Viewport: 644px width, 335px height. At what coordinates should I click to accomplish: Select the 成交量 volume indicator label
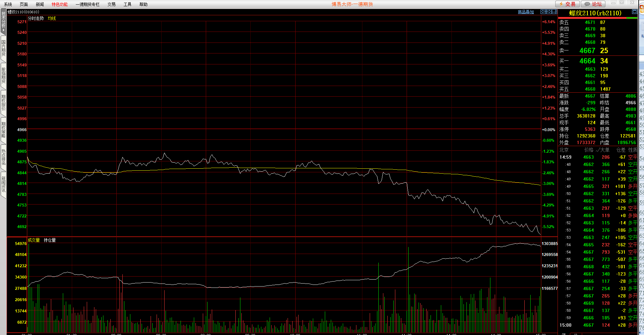click(x=34, y=240)
